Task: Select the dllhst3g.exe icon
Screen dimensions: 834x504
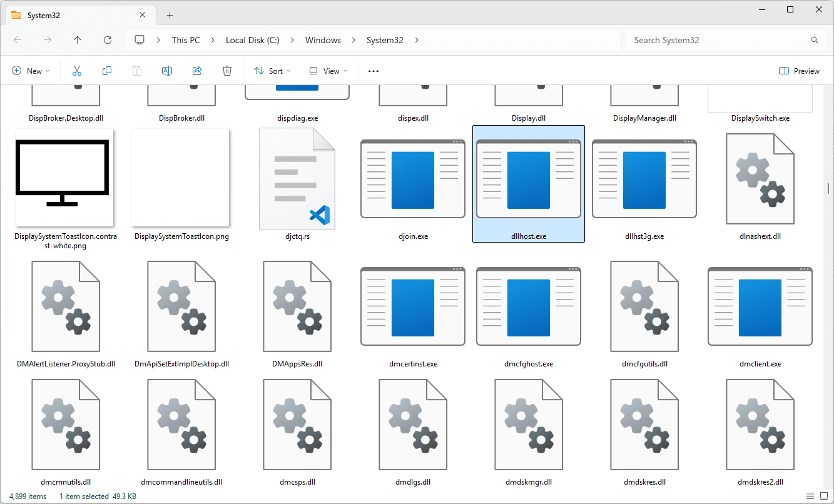Action: 644,178
